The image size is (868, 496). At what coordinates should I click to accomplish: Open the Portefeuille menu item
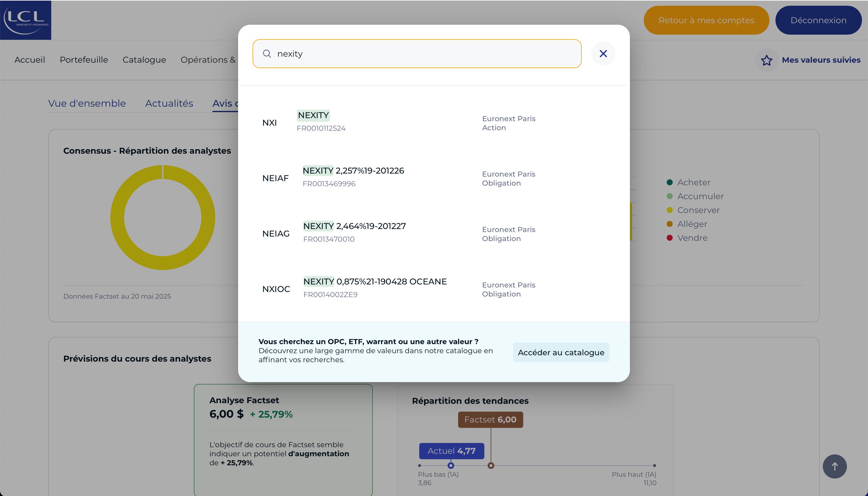click(x=84, y=60)
